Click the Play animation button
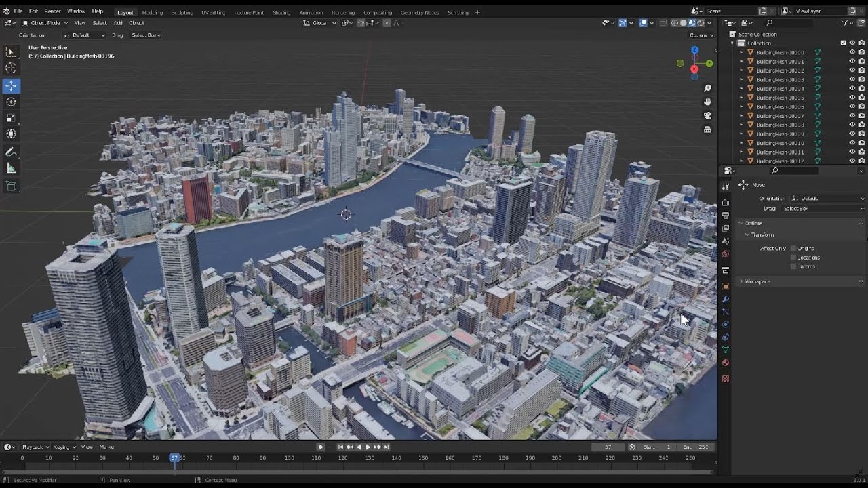 [x=368, y=447]
